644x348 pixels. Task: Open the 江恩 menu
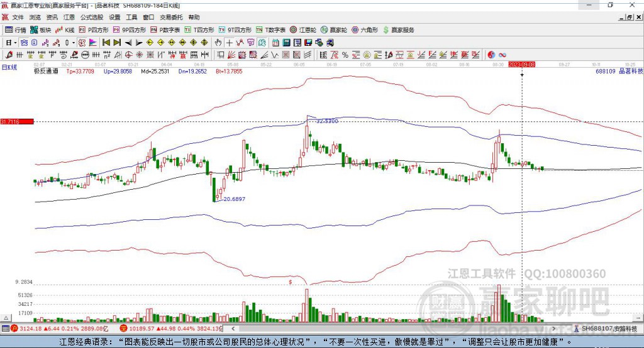[x=69, y=17]
